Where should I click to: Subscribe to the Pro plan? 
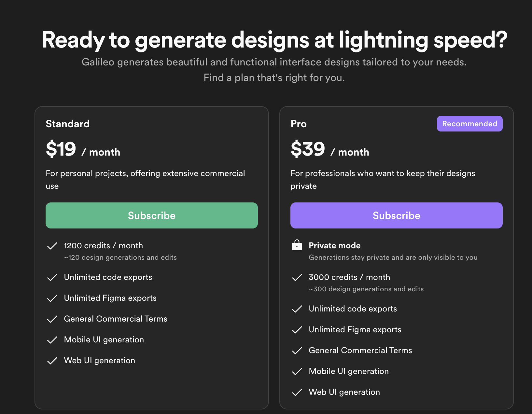tap(397, 215)
